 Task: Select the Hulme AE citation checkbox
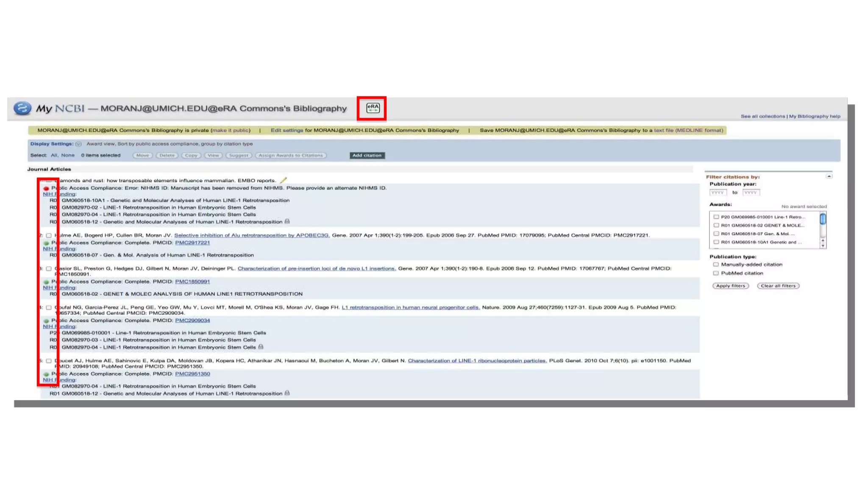tap(49, 235)
